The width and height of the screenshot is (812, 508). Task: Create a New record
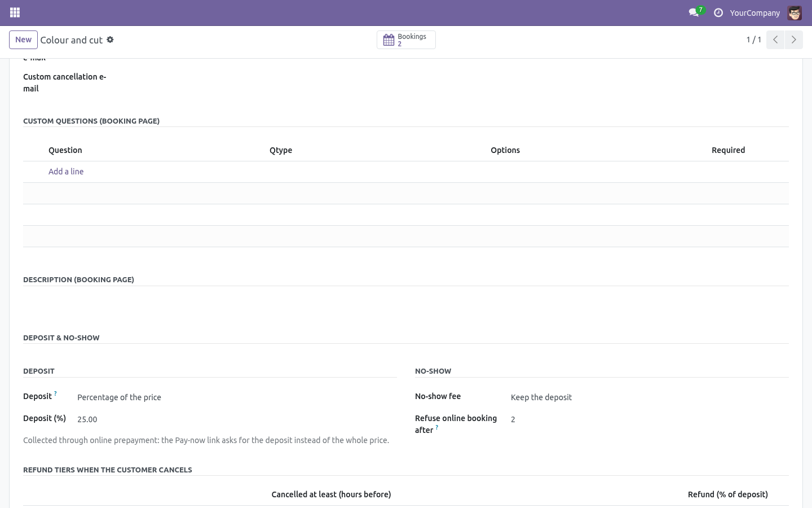(x=23, y=40)
